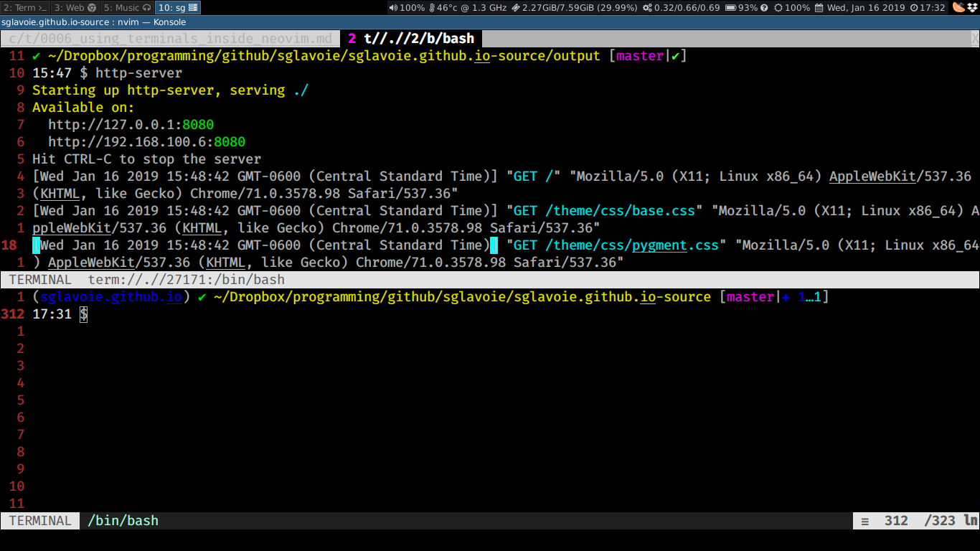The image size is (980, 551).
Task: Click the battery status icon
Action: pos(730,8)
